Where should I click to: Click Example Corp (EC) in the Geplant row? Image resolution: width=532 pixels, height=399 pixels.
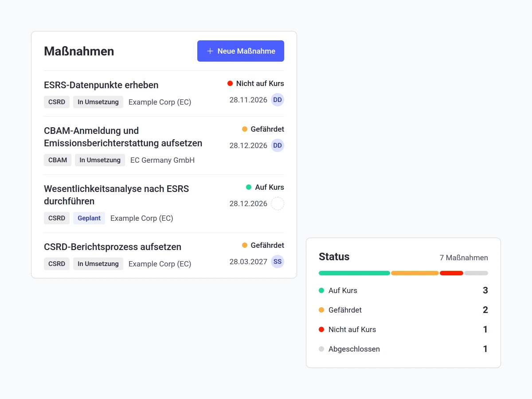click(142, 218)
